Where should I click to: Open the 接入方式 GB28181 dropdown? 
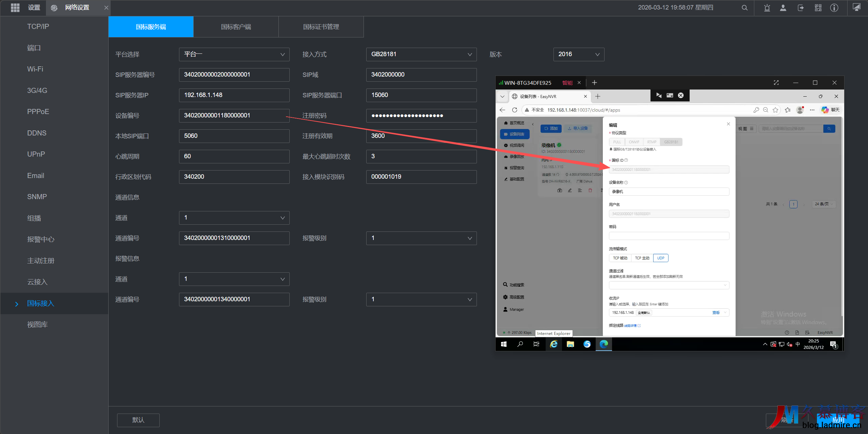pyautogui.click(x=421, y=54)
